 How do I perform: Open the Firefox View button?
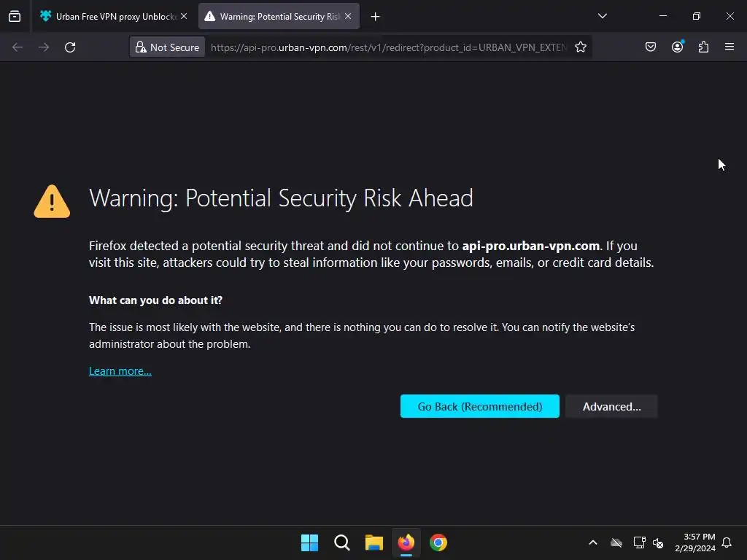coord(15,16)
